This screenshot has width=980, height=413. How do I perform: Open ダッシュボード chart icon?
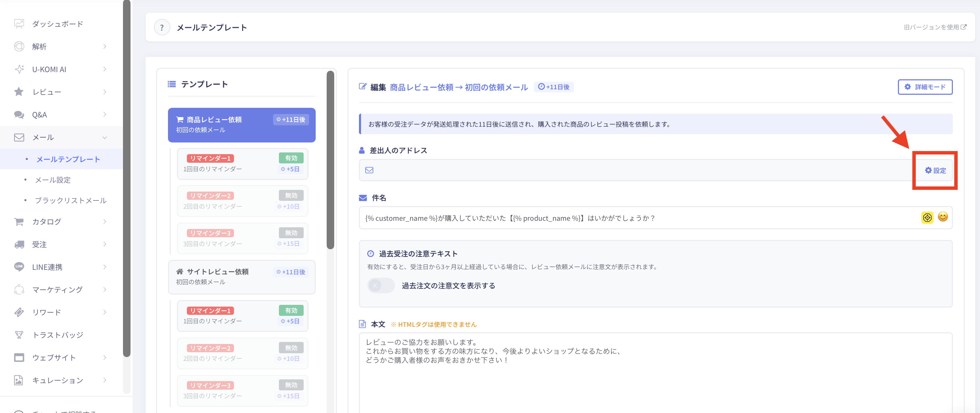click(19, 24)
